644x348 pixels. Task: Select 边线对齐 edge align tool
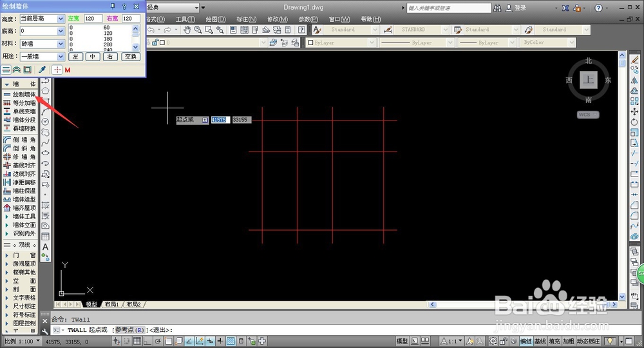pyautogui.click(x=20, y=174)
